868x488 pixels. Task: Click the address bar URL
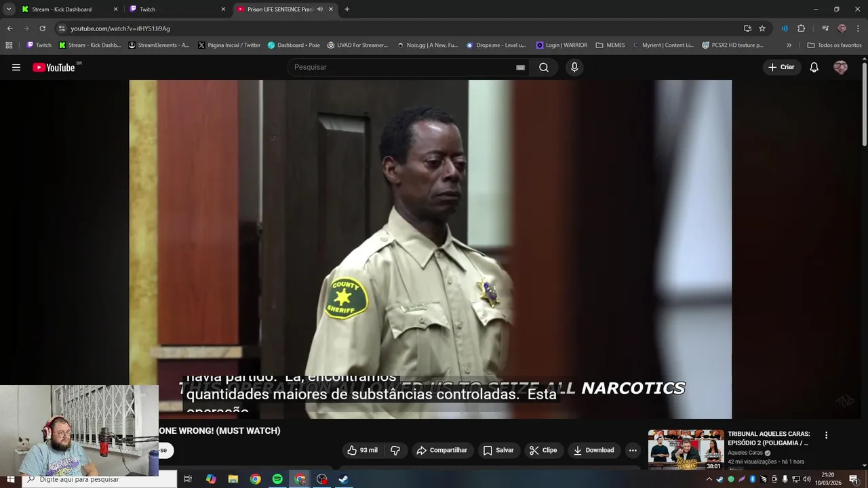(120, 28)
